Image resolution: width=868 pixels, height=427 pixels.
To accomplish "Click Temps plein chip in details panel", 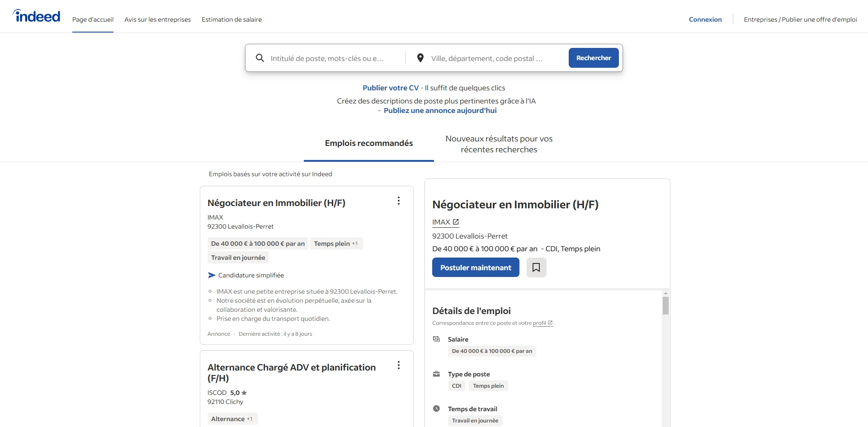I will tap(488, 386).
